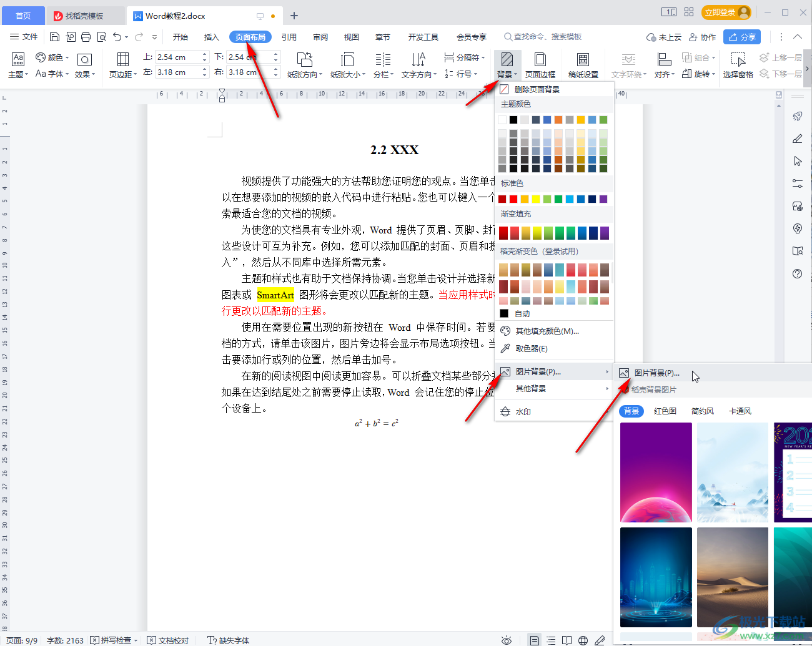Open a new tab with the plus button
The image size is (812, 646).
294,16
